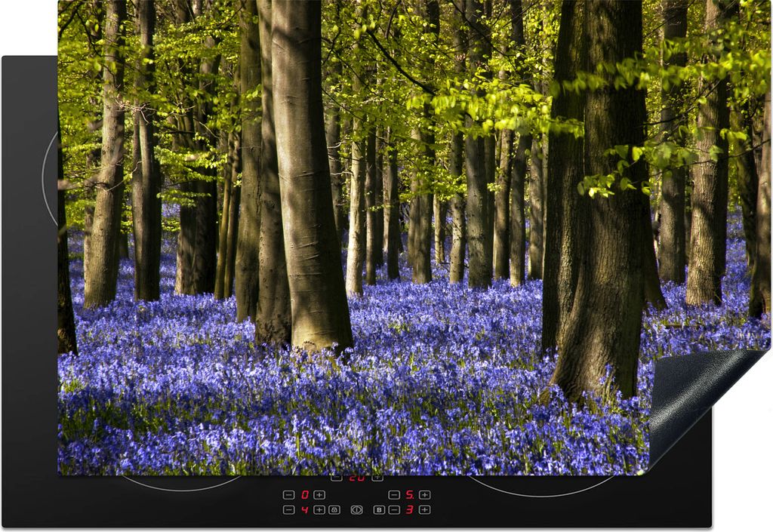
Task: Raise heat on zone showing 5
Action: tap(425, 495)
